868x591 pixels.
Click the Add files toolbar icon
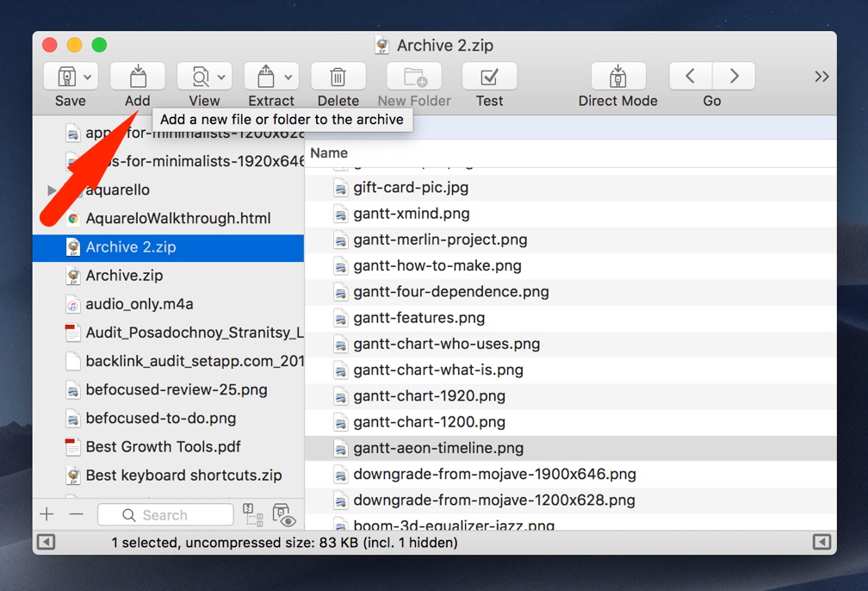(137, 77)
